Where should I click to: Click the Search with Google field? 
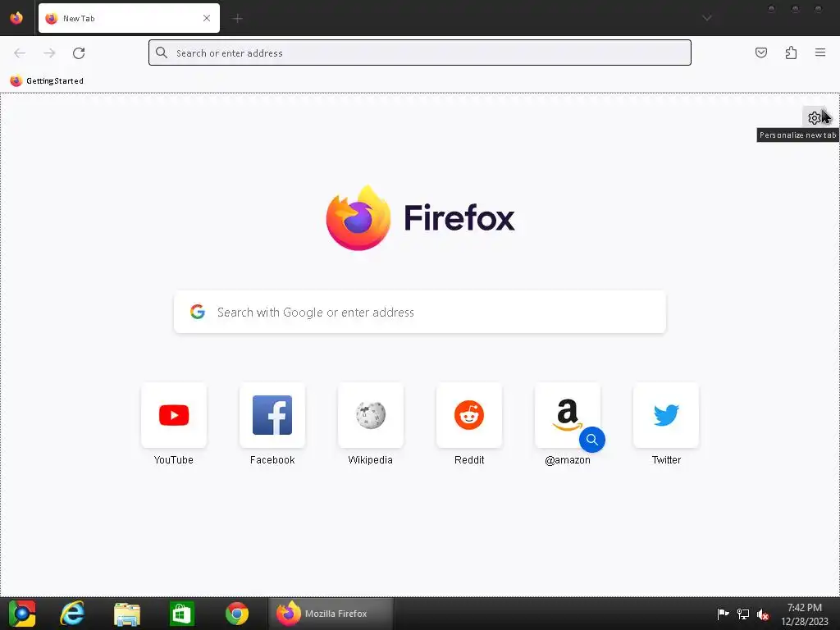coord(420,312)
